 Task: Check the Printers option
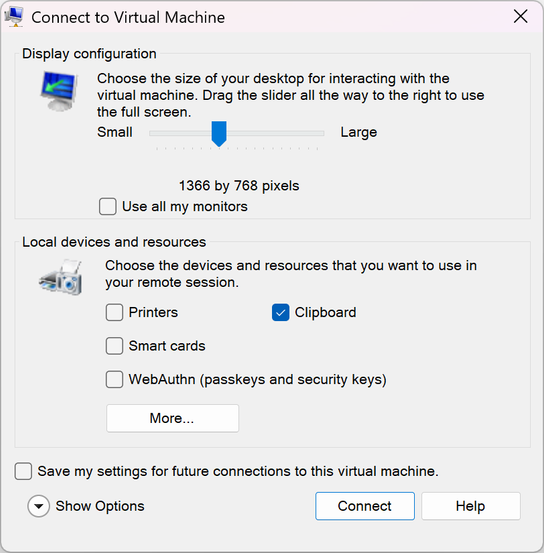pos(114,312)
